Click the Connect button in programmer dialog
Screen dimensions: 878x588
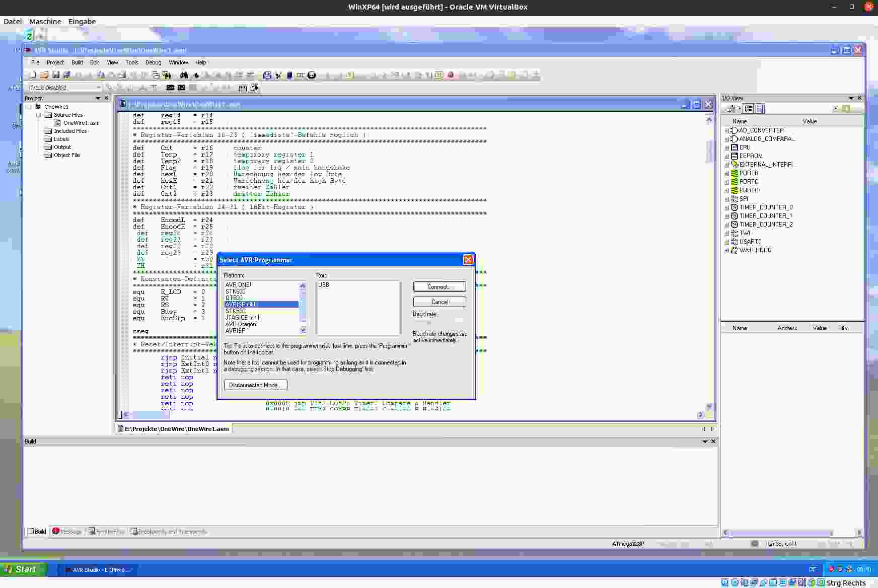tap(440, 287)
